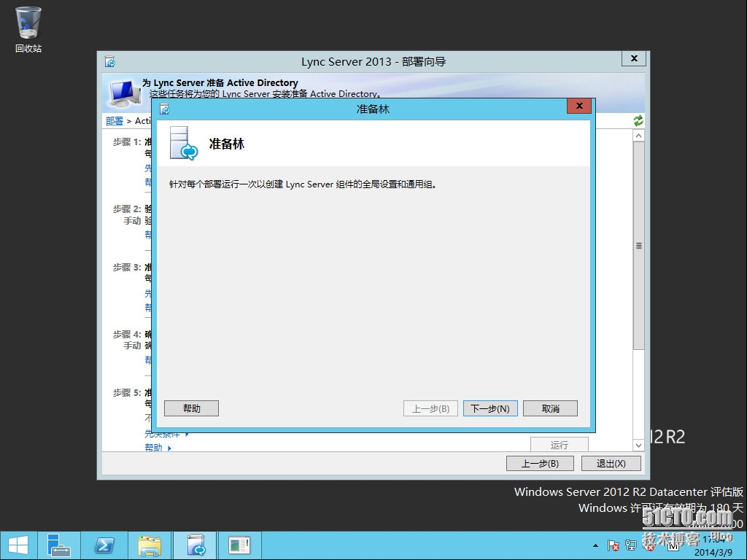
Task: Click the 准备林 dialog title icon
Action: (165, 109)
